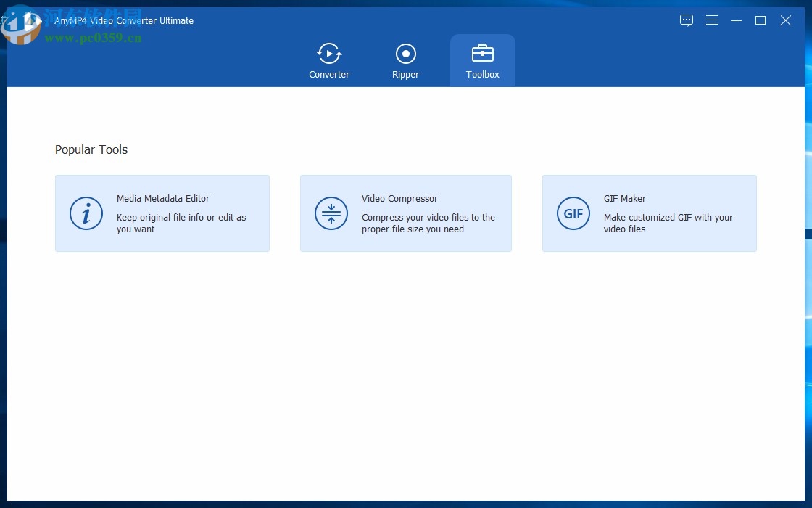Click the Toolbox briefcase icon
812x508 pixels.
click(x=482, y=53)
